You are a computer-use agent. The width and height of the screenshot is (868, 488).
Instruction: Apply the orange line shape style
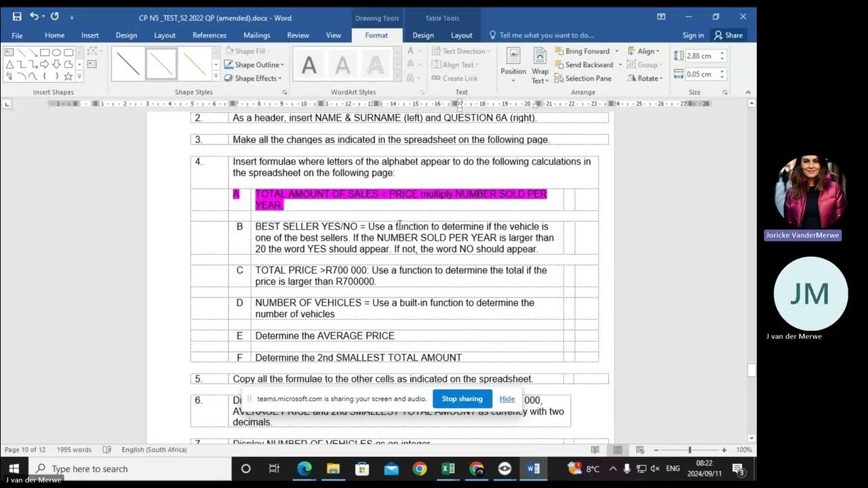tap(194, 64)
